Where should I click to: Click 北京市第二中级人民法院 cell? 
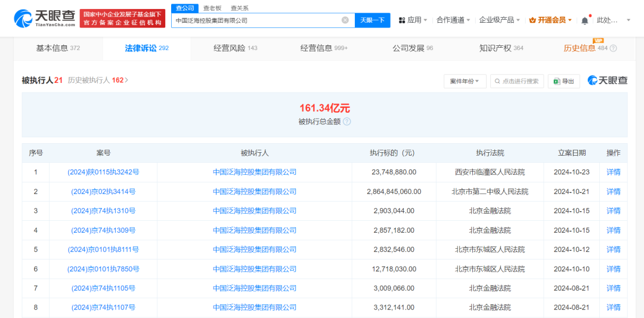click(490, 192)
